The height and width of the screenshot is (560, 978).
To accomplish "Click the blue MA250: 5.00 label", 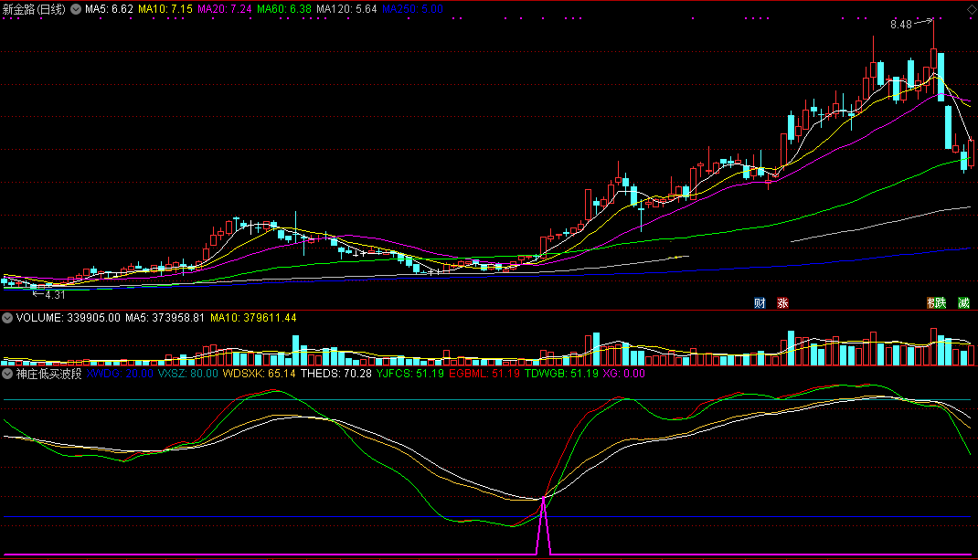I will click(x=412, y=9).
